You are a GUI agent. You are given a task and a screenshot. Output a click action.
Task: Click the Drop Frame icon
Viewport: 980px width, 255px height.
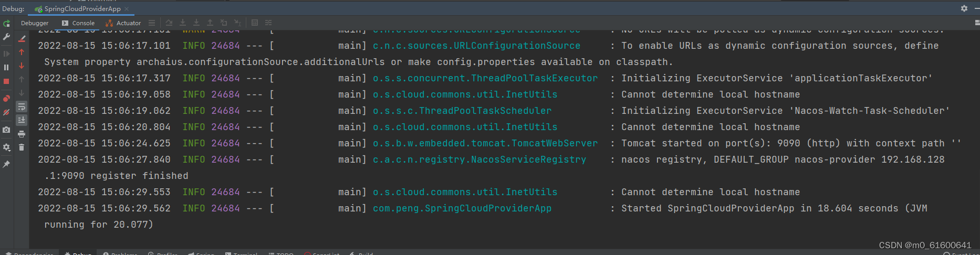click(x=224, y=23)
